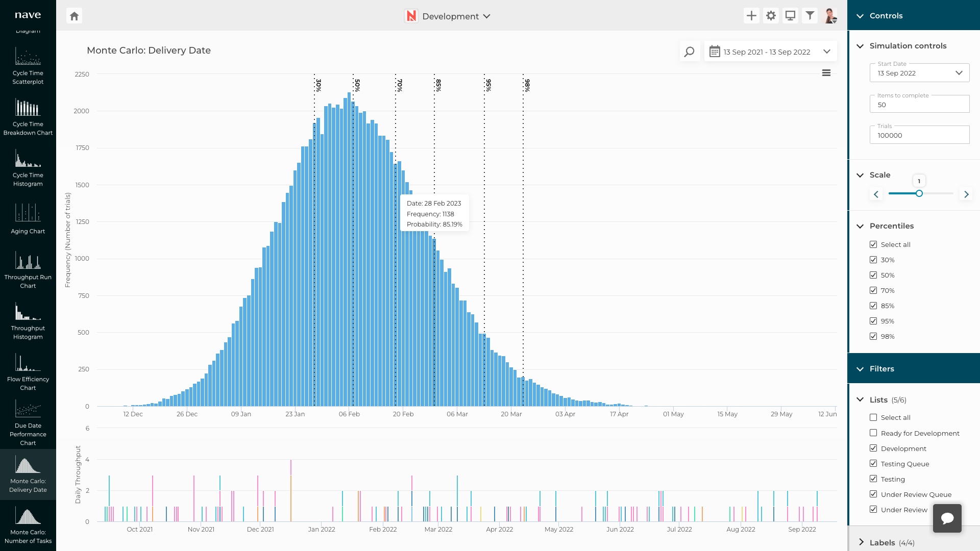Uncheck the 70% percentile

[x=874, y=290]
